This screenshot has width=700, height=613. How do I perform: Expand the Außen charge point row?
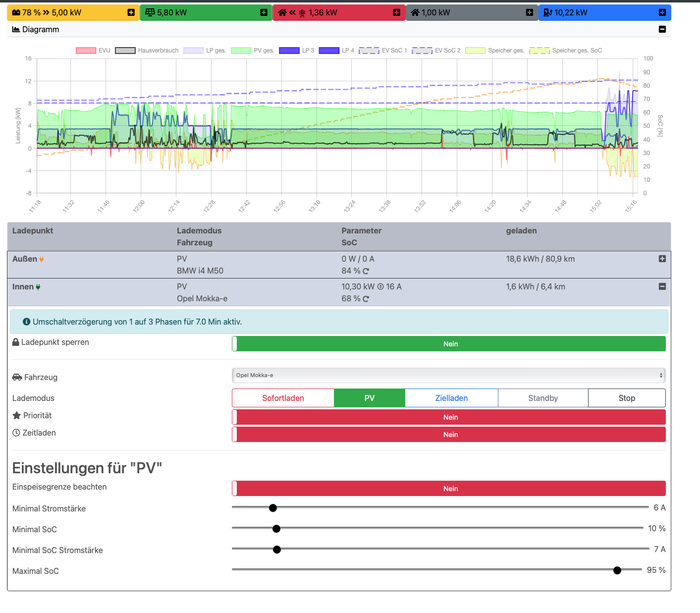click(662, 259)
